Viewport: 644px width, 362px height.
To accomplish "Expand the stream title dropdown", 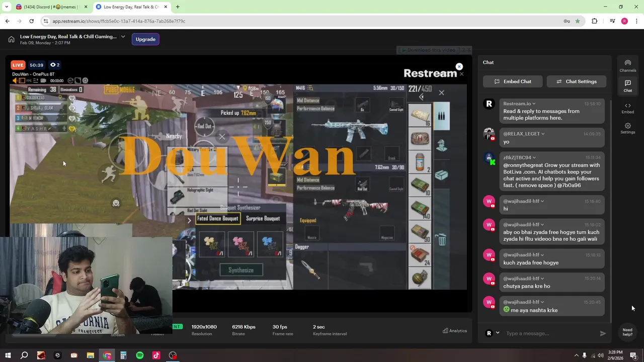I will point(123,37).
